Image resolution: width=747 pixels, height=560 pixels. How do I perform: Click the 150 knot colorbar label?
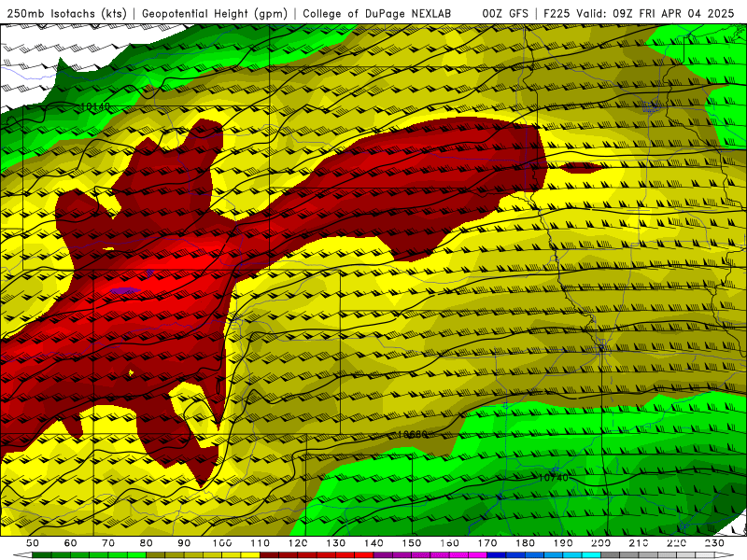pyautogui.click(x=412, y=543)
